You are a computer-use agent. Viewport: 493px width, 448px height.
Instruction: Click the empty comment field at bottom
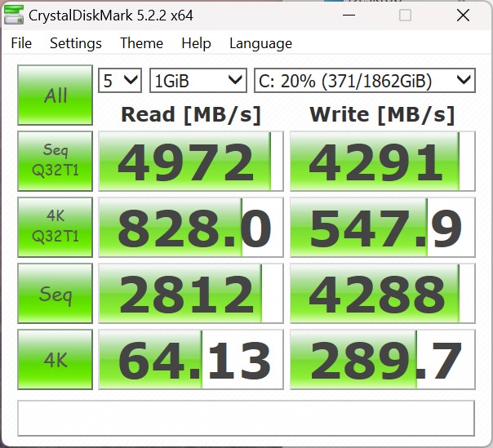(x=246, y=418)
